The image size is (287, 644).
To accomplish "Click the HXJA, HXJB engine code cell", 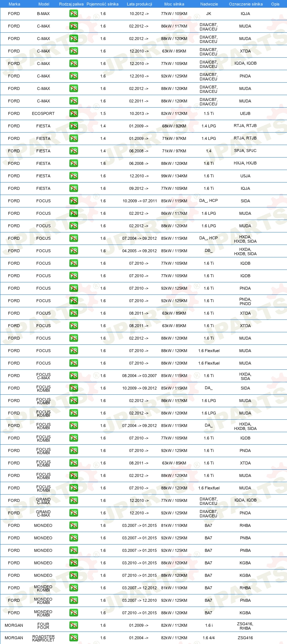I will point(245,163).
